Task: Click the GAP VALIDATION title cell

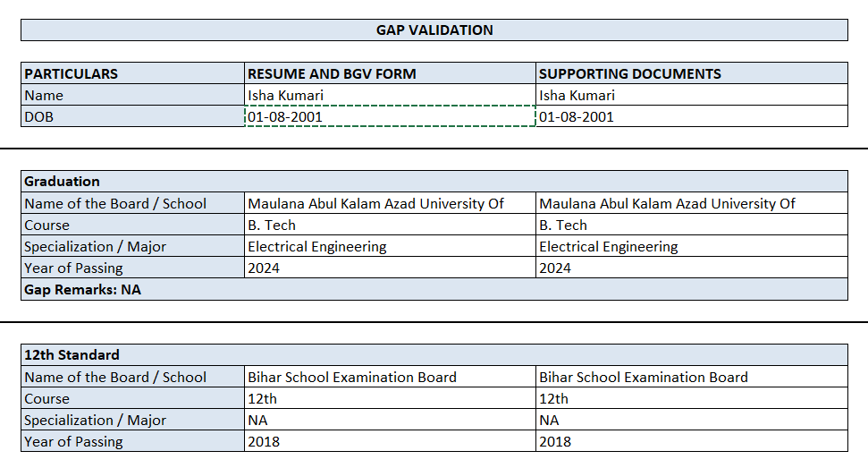Action: pos(434,30)
